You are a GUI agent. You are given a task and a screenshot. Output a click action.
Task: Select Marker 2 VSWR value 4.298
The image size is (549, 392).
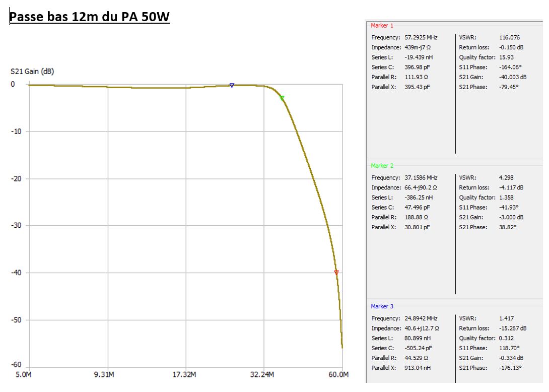click(506, 177)
